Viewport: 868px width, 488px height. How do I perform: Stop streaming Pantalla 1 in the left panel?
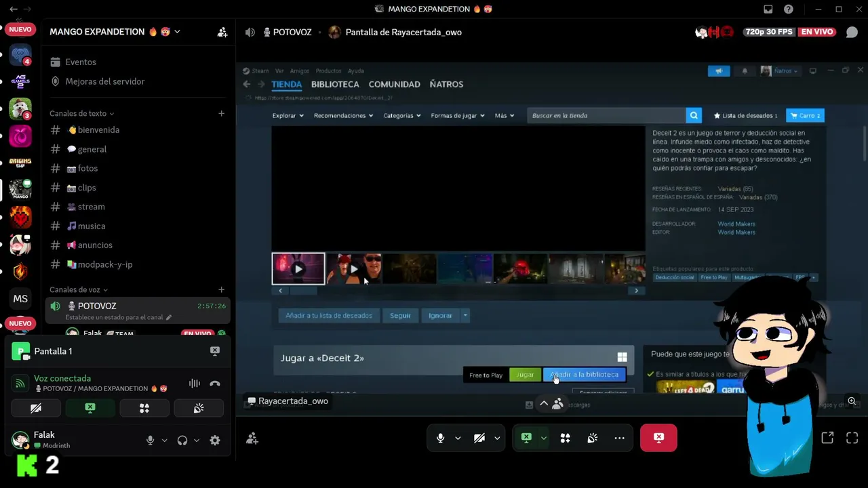(215, 351)
